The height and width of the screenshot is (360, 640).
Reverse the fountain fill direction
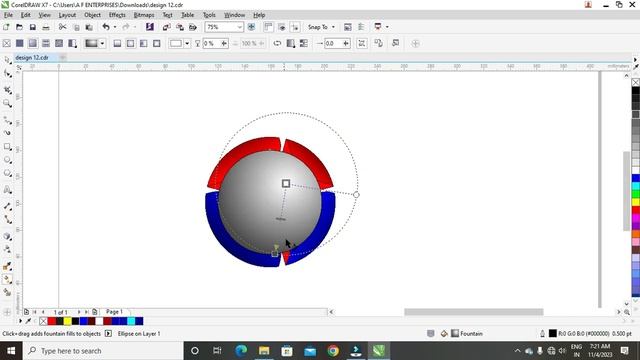tap(277, 43)
